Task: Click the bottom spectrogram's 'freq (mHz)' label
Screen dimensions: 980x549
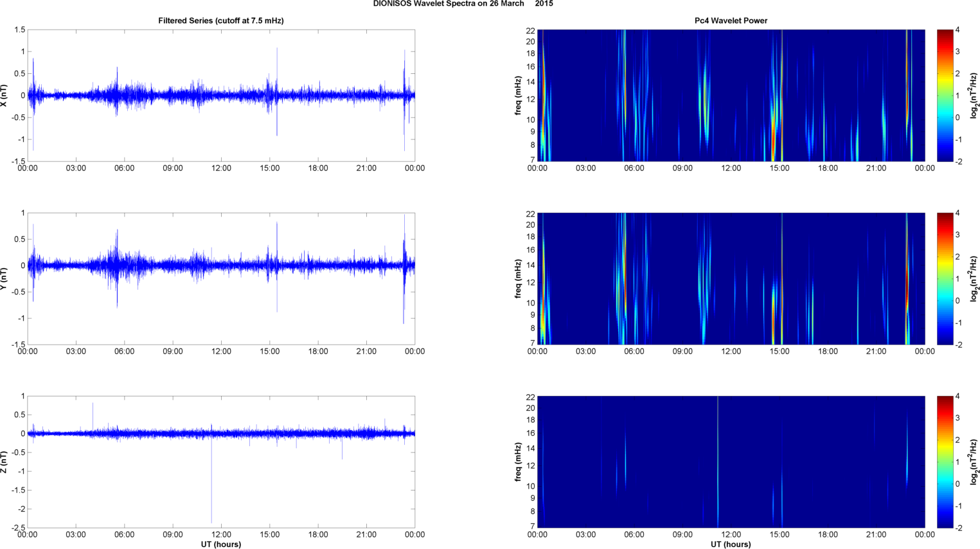Action: click(518, 462)
